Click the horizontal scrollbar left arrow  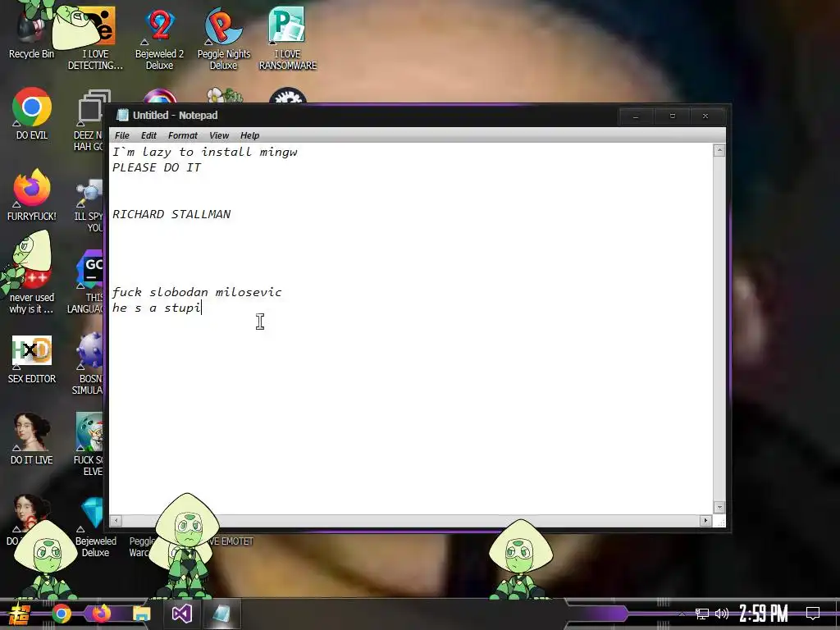pyautogui.click(x=116, y=520)
